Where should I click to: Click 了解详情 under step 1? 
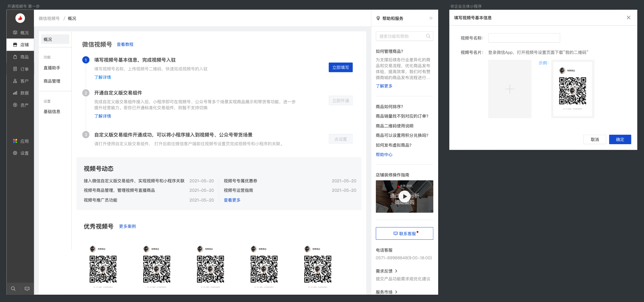[103, 77]
